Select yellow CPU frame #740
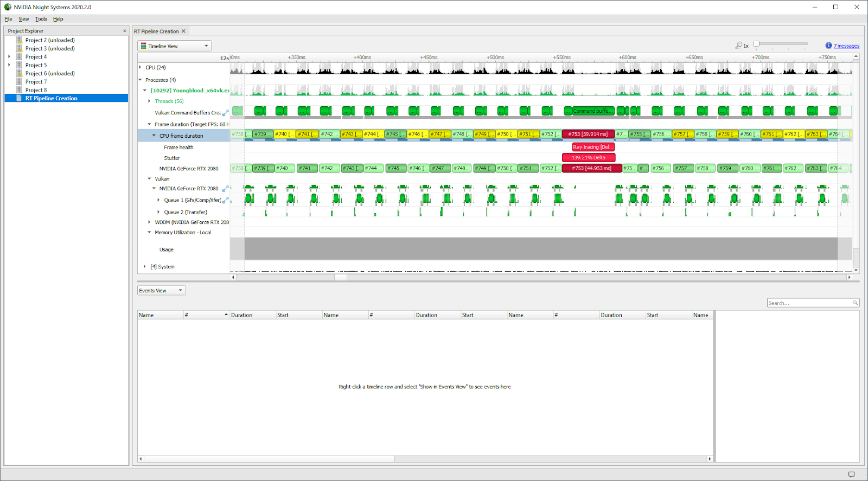 click(x=284, y=134)
